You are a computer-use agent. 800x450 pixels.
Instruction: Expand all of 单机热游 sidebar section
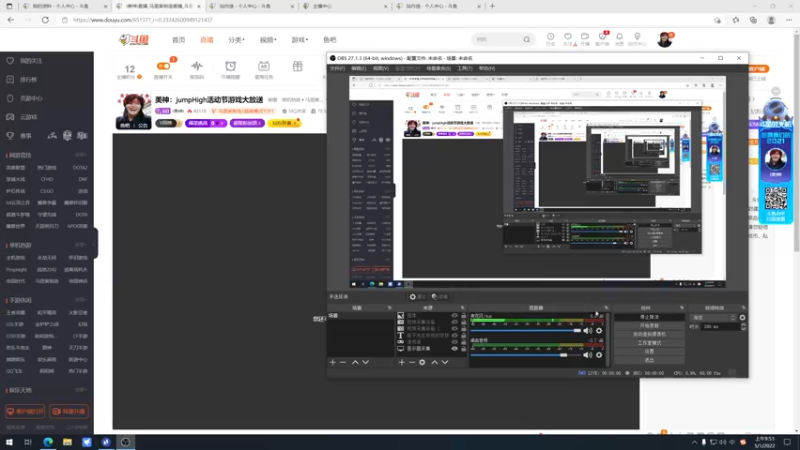(x=81, y=245)
